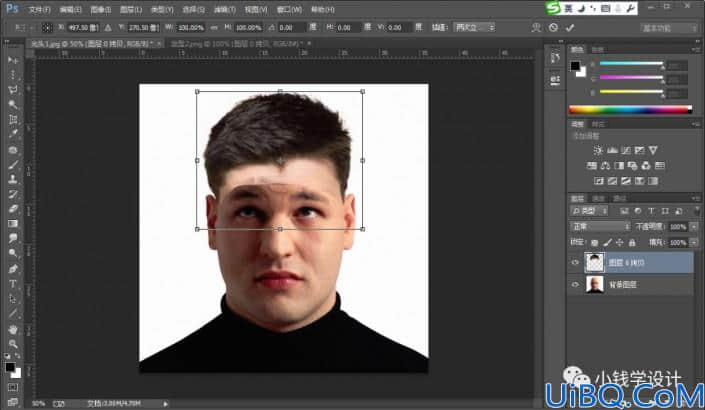Select the Eraser tool
Viewport: 705px width, 410px height.
coord(13,209)
